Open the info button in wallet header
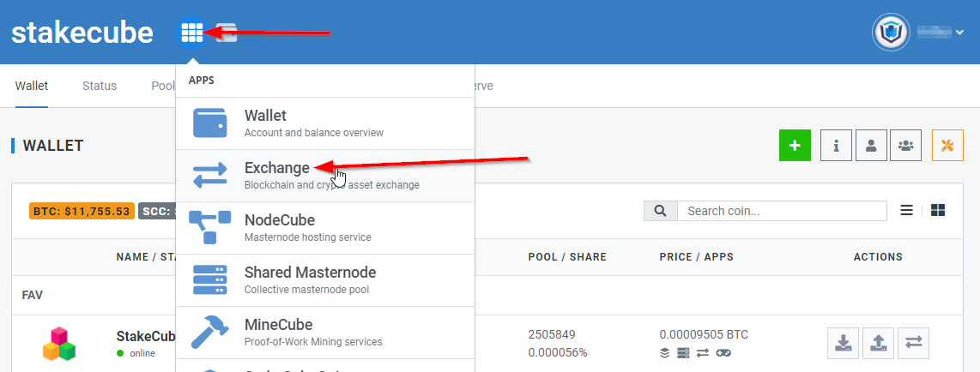 (836, 146)
